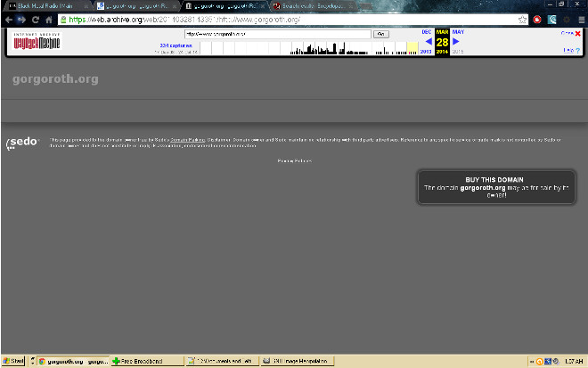Click the browser address bar
588x368 pixels.
point(292,20)
